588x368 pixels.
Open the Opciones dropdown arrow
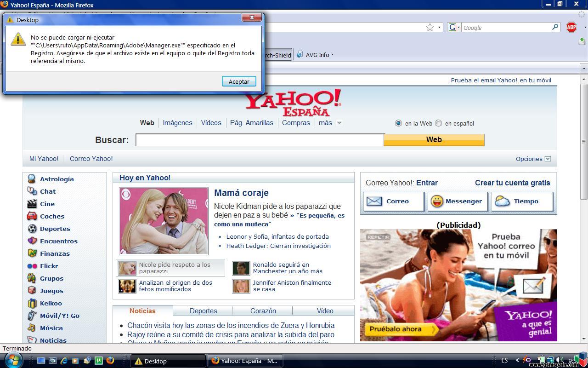(548, 159)
